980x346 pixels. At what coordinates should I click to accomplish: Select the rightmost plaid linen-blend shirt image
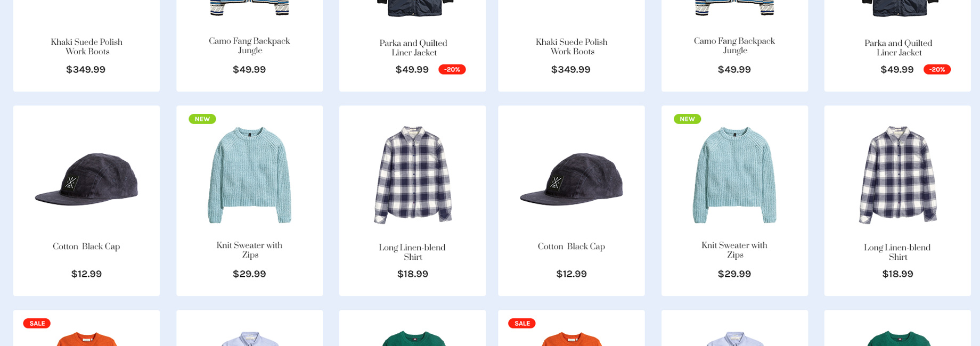898,175
